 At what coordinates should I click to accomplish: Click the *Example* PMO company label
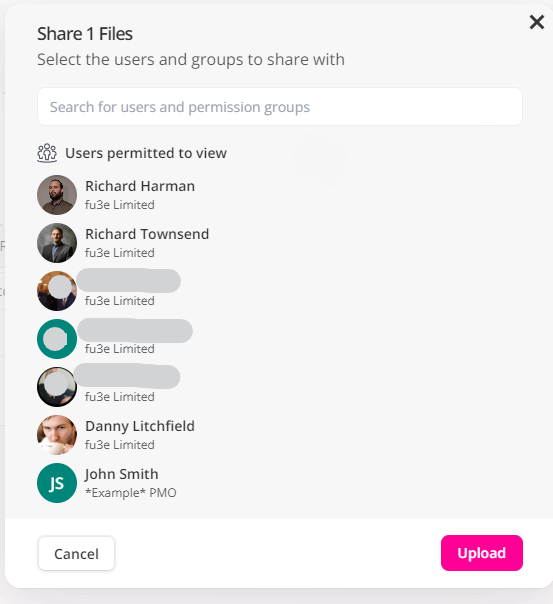pos(131,493)
